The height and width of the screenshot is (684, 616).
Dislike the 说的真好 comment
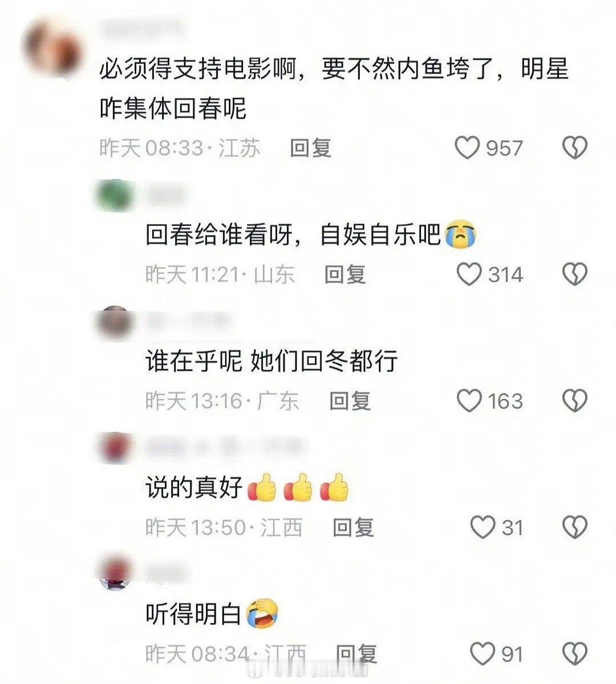point(574,527)
